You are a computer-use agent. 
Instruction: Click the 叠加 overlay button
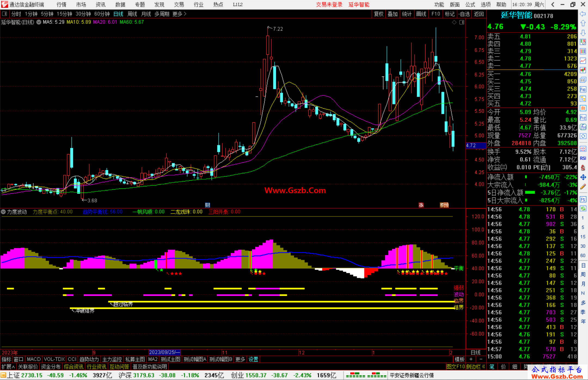click(393, 14)
